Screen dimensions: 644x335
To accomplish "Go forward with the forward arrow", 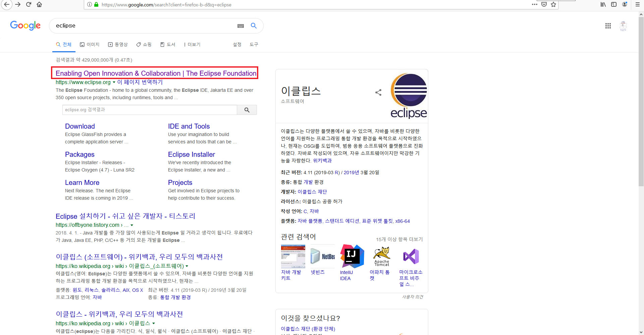I will pos(18,4).
